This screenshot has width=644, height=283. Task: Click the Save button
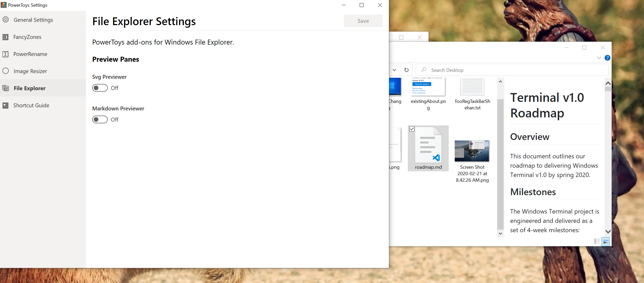pyautogui.click(x=363, y=20)
